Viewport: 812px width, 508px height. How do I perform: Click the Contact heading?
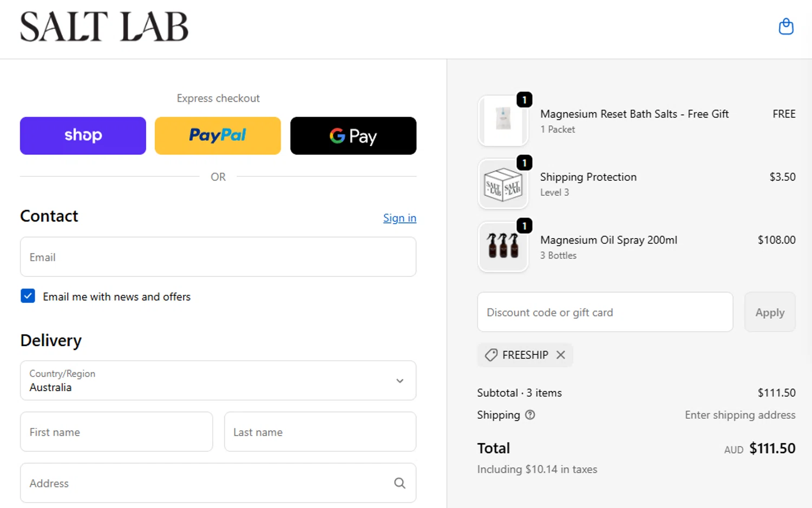pos(49,216)
